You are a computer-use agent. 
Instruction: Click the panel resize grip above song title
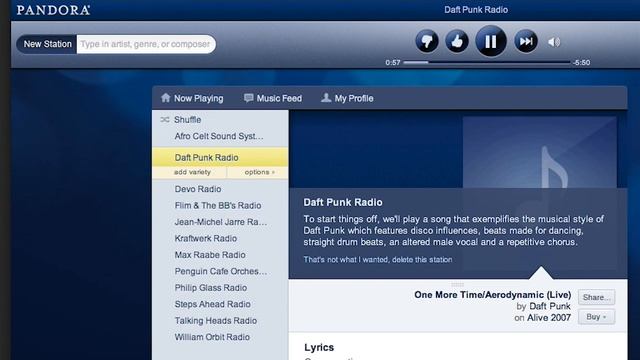pos(458,284)
